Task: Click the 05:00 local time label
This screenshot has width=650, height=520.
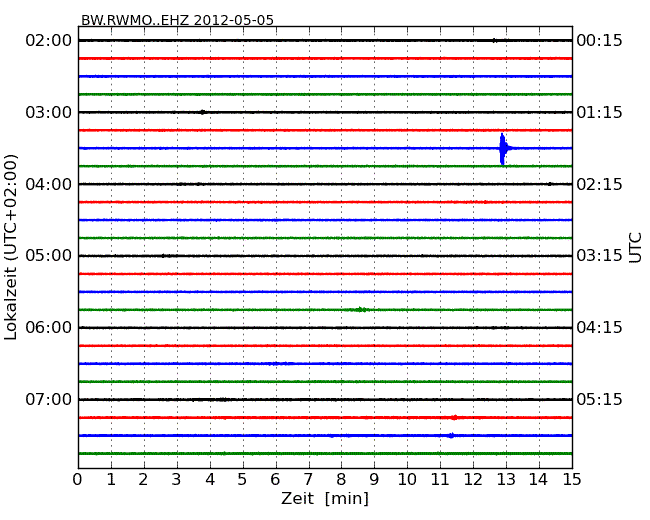Action: pyautogui.click(x=49, y=255)
